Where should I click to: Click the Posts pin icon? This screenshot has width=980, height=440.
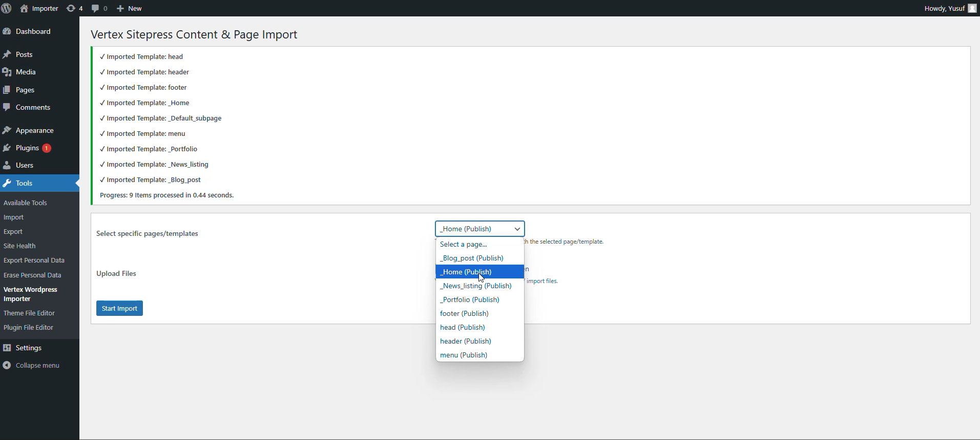[x=7, y=54]
